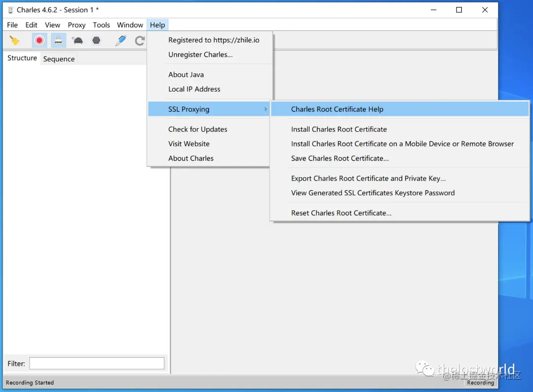Toggle the turtle throttling icon

[x=77, y=40]
